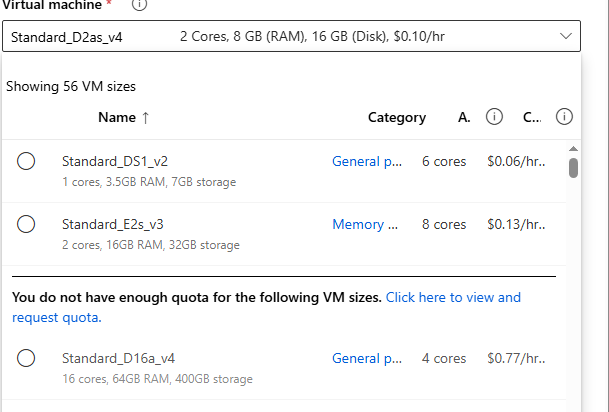Click the Name column header

click(116, 117)
